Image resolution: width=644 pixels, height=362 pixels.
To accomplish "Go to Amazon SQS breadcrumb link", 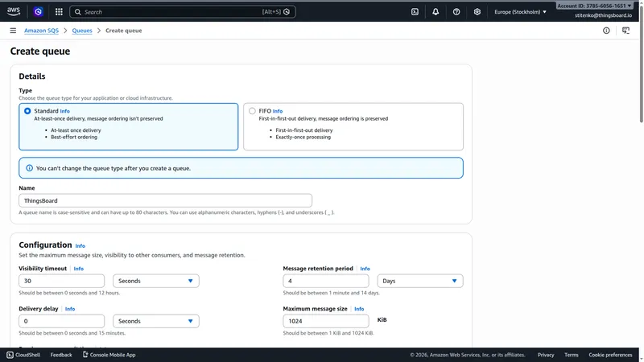I will [x=42, y=31].
